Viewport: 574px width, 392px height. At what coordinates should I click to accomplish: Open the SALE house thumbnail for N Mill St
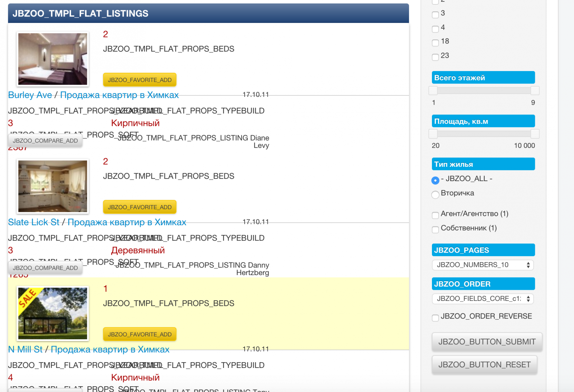click(x=53, y=313)
